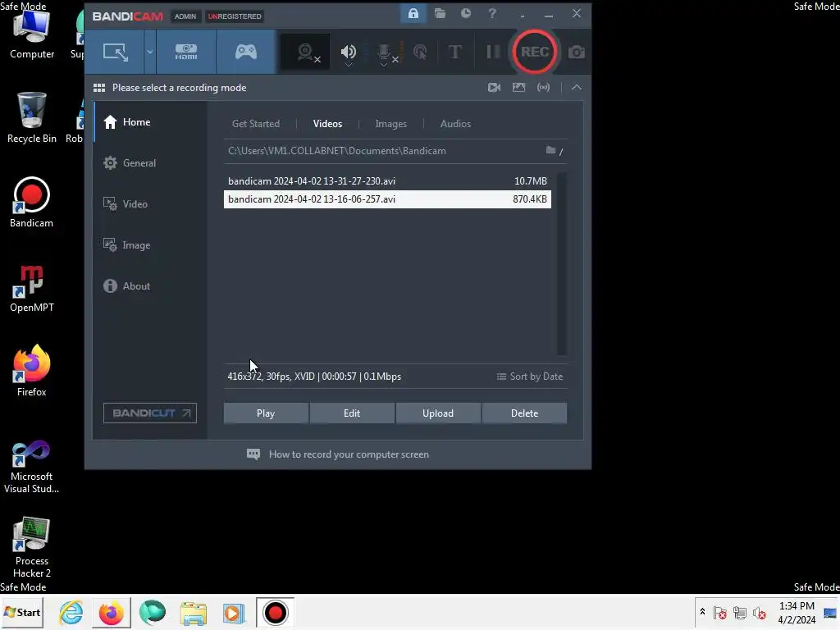The height and width of the screenshot is (630, 840).
Task: Toggle speaker sound recording
Action: (348, 52)
